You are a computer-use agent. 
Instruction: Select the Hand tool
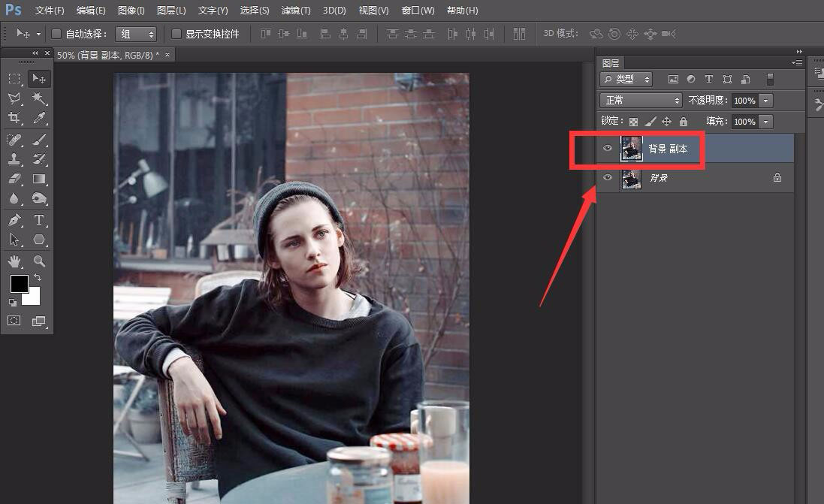pyautogui.click(x=14, y=261)
